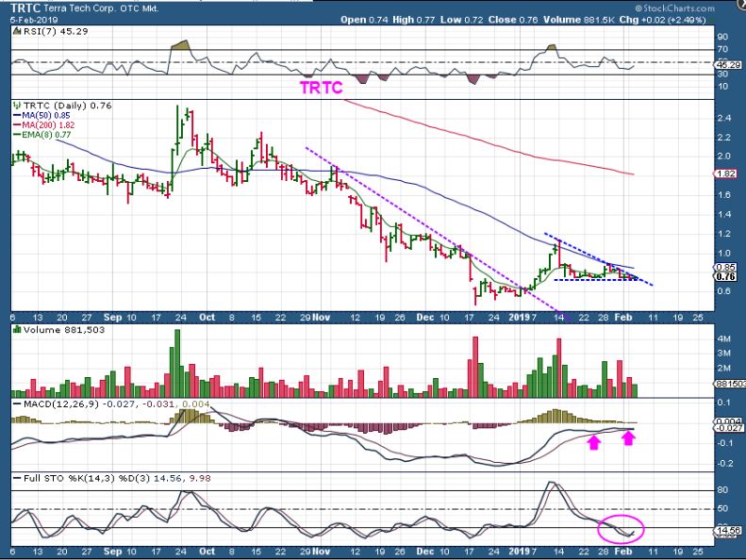Click the boxed '0.85' price axis tag

click(726, 267)
